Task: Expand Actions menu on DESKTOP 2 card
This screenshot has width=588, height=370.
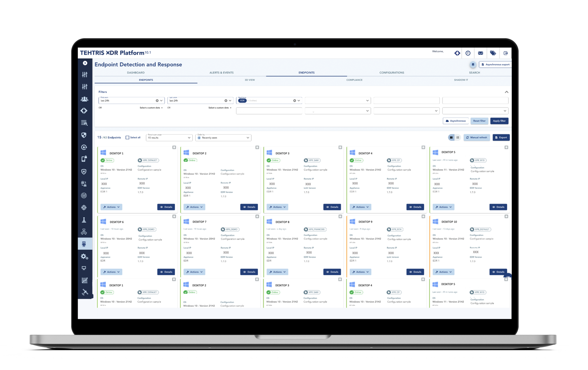Action: click(194, 207)
